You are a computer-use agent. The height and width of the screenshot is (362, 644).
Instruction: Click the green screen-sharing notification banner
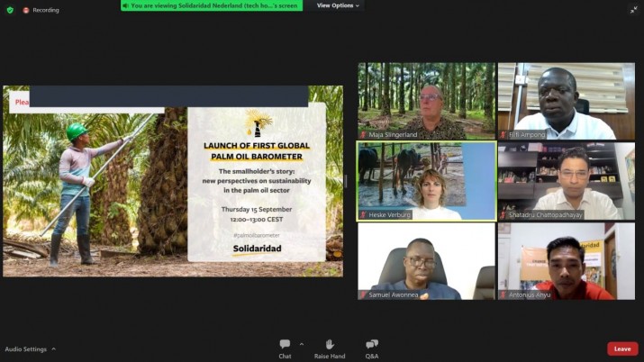[212, 5]
